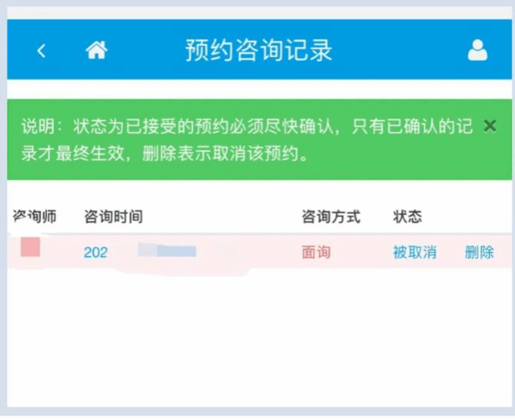
Task: Click the red counselor block in the row
Action: (x=31, y=248)
